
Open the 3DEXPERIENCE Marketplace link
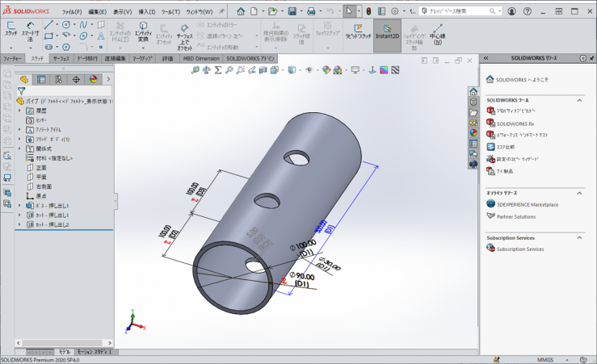527,204
